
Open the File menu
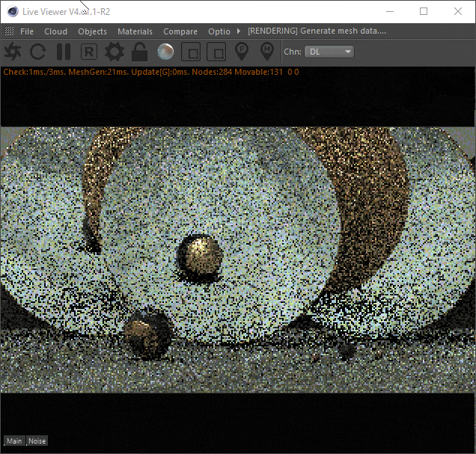[x=27, y=31]
